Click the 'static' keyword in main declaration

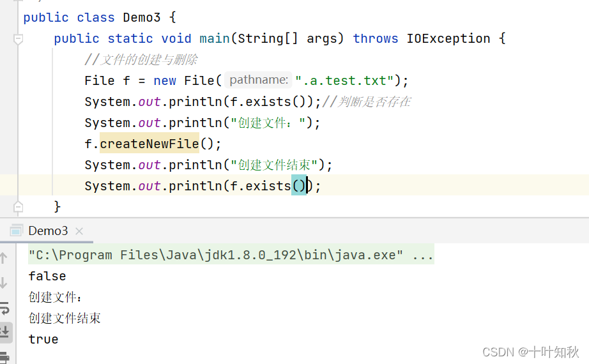point(130,39)
